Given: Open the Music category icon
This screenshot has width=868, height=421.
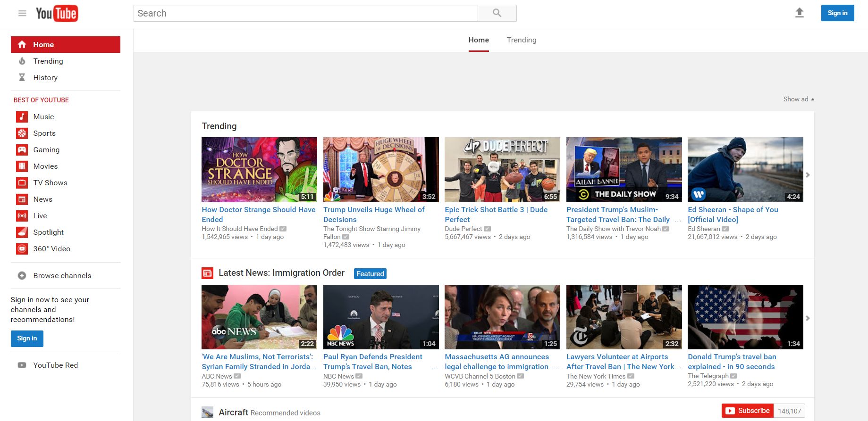Looking at the screenshot, I should pos(22,117).
